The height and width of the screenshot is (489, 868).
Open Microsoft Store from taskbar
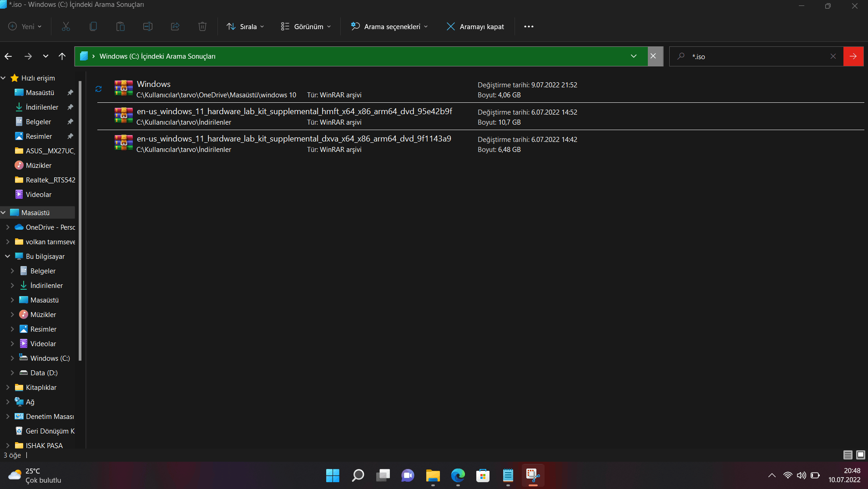point(483,475)
